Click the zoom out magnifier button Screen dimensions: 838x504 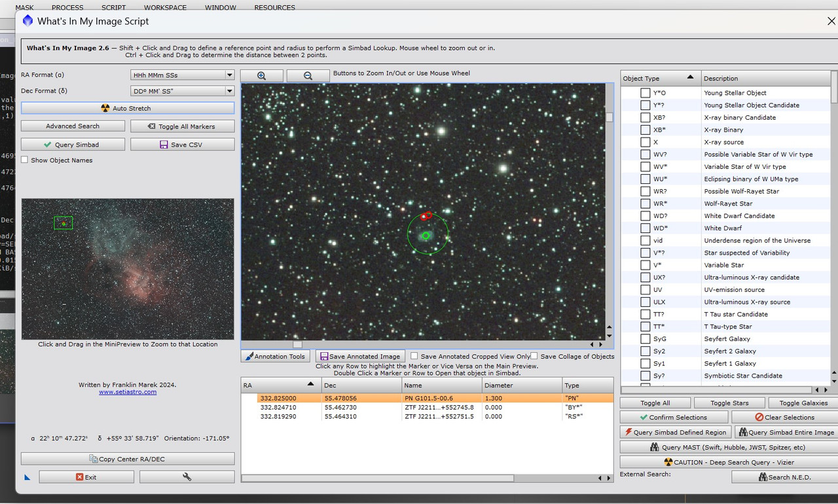[308, 76]
